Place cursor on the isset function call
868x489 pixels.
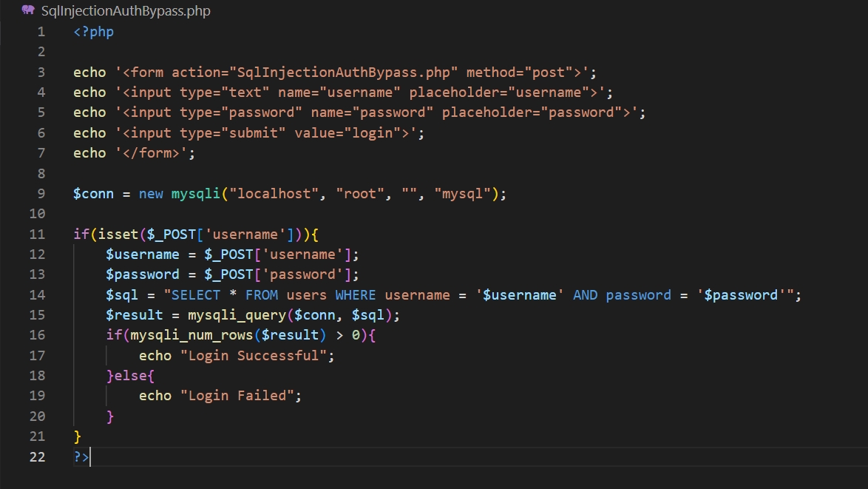point(109,235)
